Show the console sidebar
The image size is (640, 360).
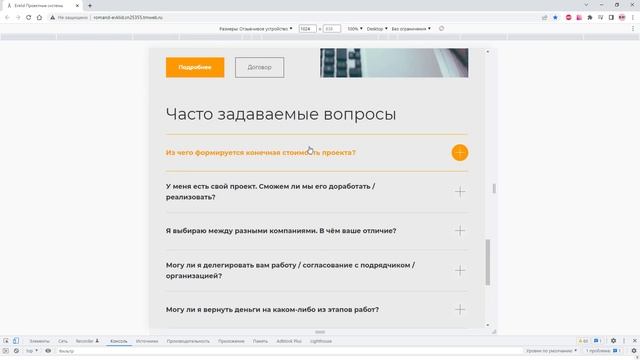tap(6, 351)
